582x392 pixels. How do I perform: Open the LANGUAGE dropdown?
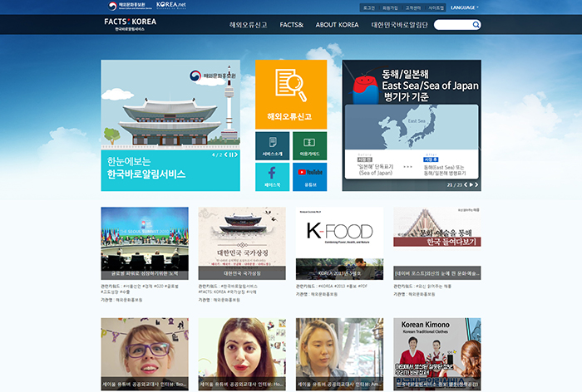click(x=464, y=7)
